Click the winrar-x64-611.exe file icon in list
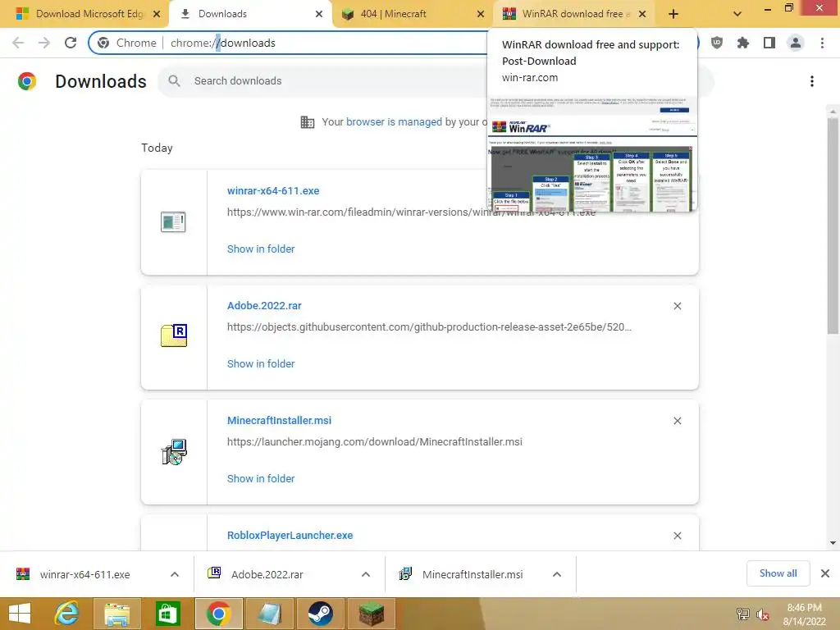The height and width of the screenshot is (630, 840). [x=173, y=221]
